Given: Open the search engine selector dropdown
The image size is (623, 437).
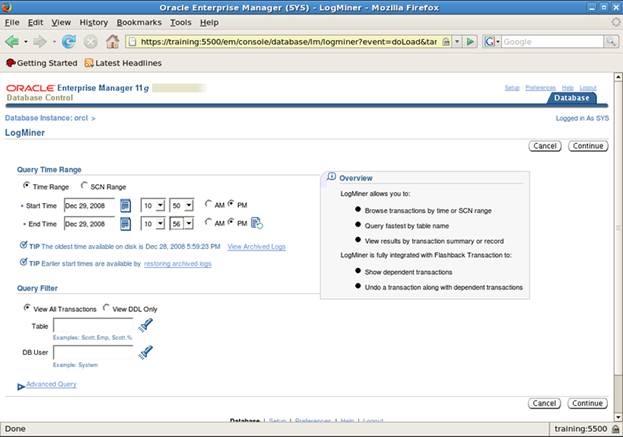Looking at the screenshot, I should (497, 41).
